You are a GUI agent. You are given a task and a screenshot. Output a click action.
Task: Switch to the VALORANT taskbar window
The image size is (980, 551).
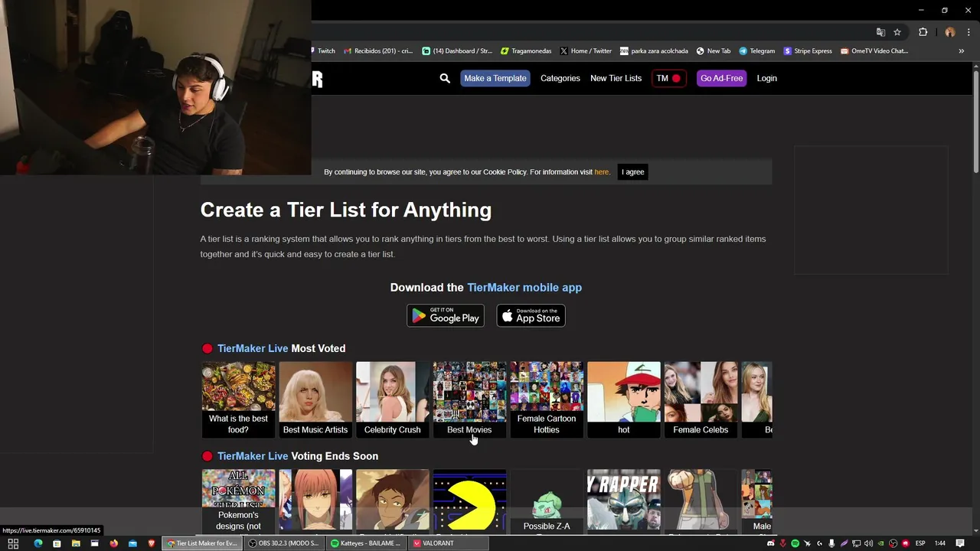coord(449,543)
